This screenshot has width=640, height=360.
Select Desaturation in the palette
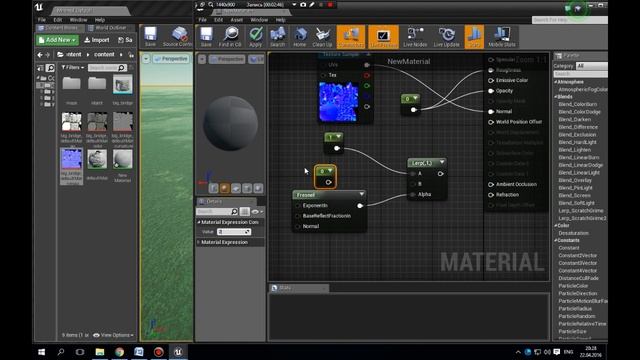(573, 233)
